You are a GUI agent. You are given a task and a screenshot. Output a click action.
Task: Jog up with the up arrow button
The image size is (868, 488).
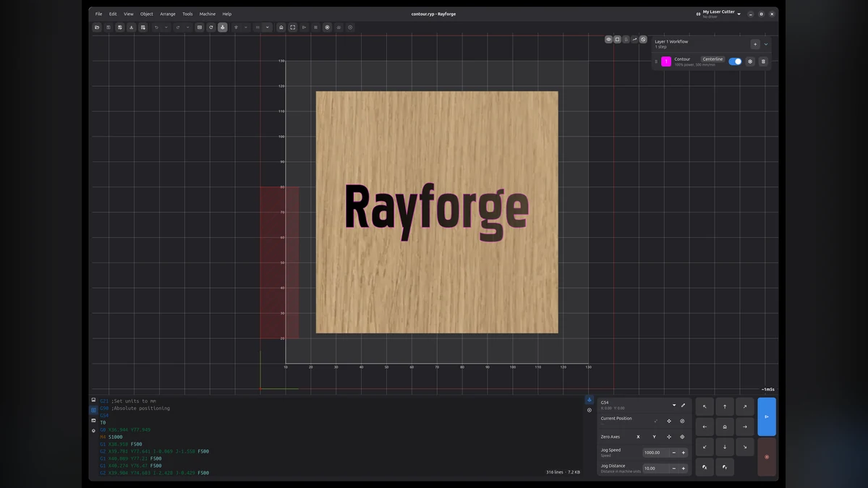tap(725, 407)
